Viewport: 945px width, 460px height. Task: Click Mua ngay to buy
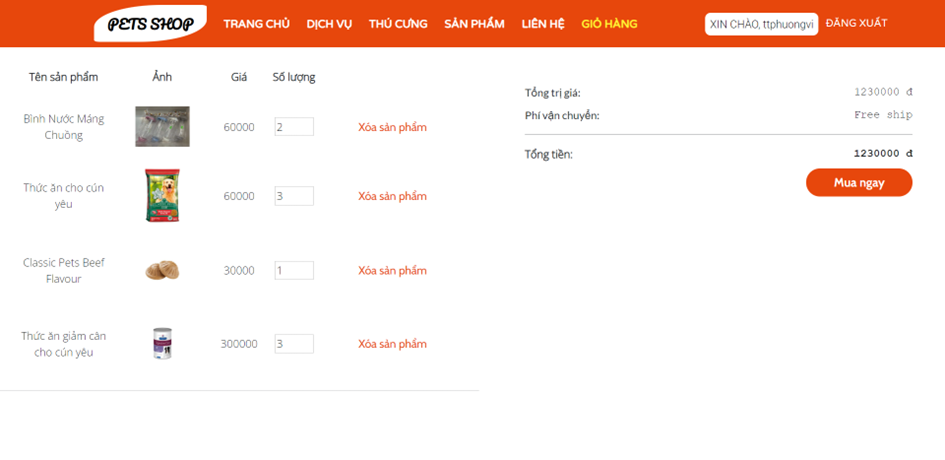point(859,183)
